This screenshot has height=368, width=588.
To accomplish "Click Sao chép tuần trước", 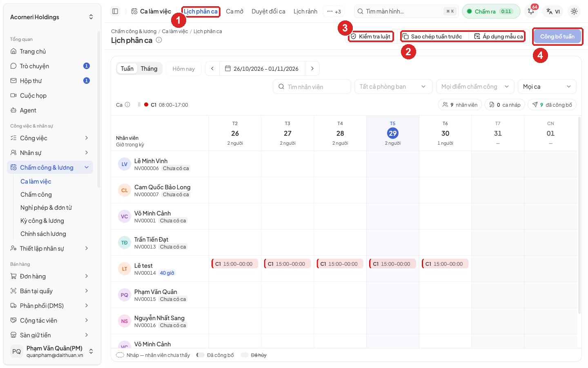I will (433, 36).
